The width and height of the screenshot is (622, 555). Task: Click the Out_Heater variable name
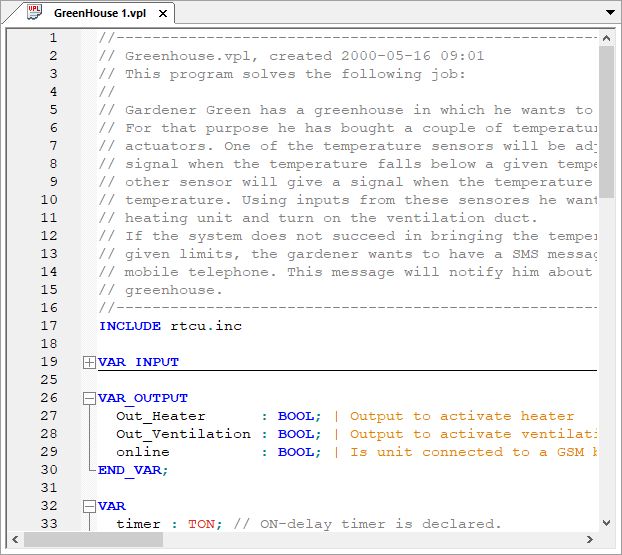pos(160,416)
